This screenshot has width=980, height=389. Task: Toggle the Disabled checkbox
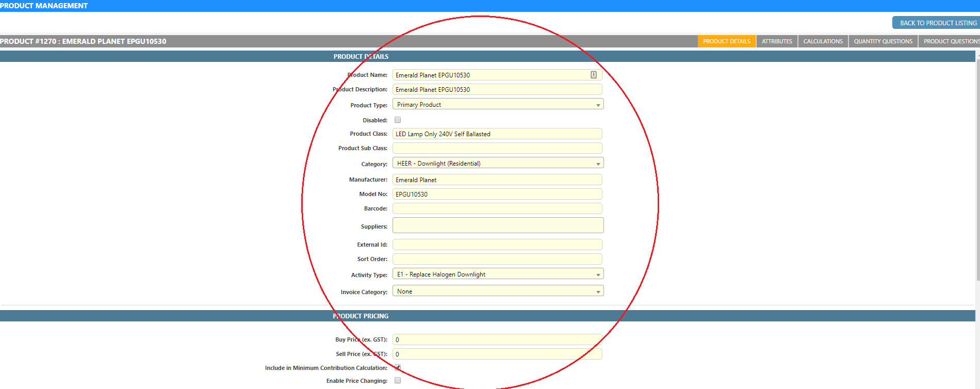pyautogui.click(x=398, y=120)
